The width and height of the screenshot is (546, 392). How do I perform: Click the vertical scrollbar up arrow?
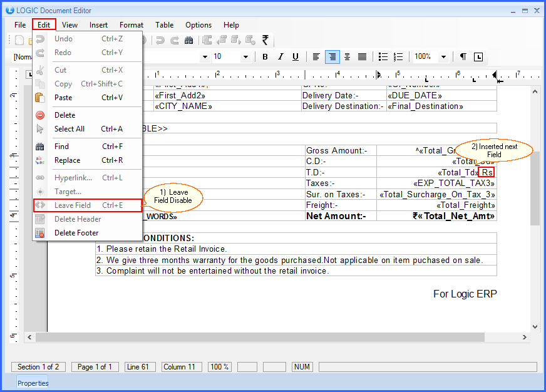pos(535,91)
